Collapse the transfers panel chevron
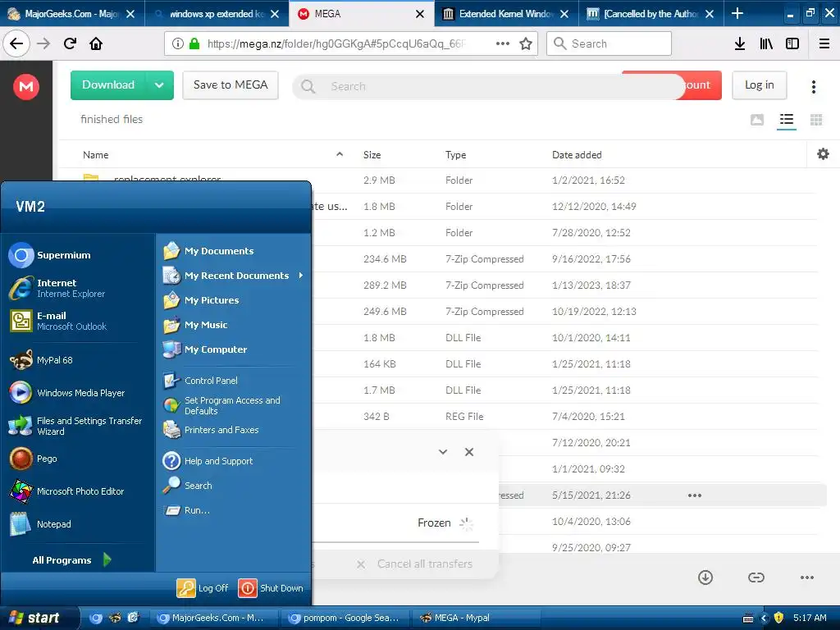This screenshot has height=630, width=840. click(442, 452)
